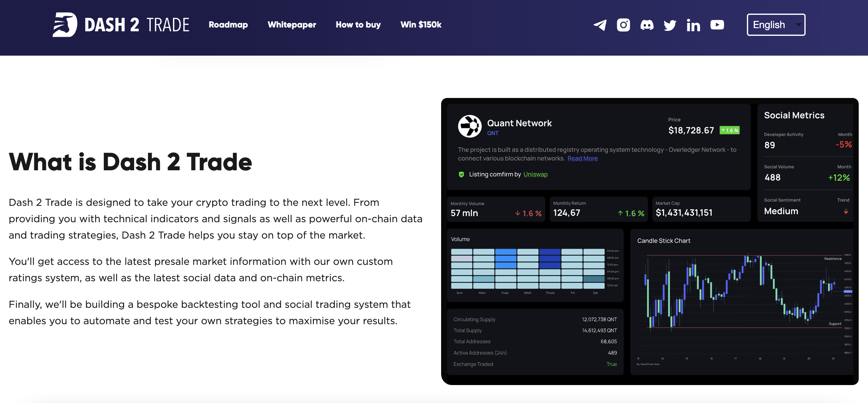868x403 pixels.
Task: Follow the Uniswap listing link
Action: click(x=535, y=174)
